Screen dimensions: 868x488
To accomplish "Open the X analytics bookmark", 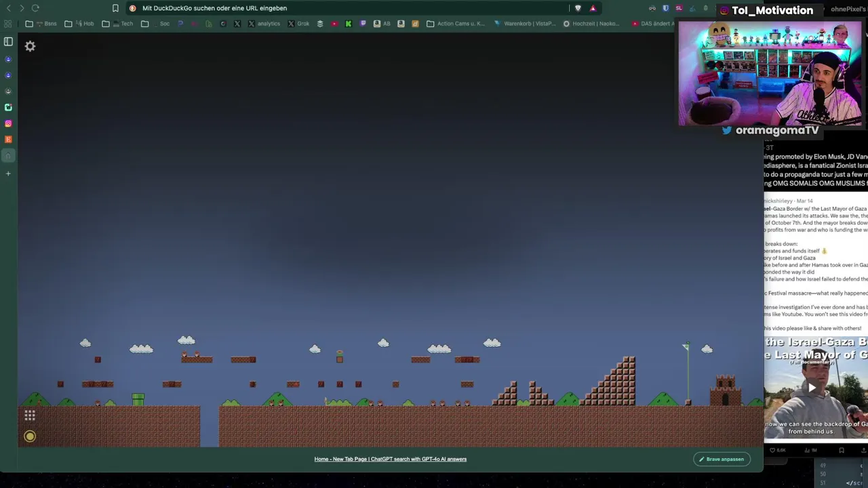I will (x=264, y=24).
